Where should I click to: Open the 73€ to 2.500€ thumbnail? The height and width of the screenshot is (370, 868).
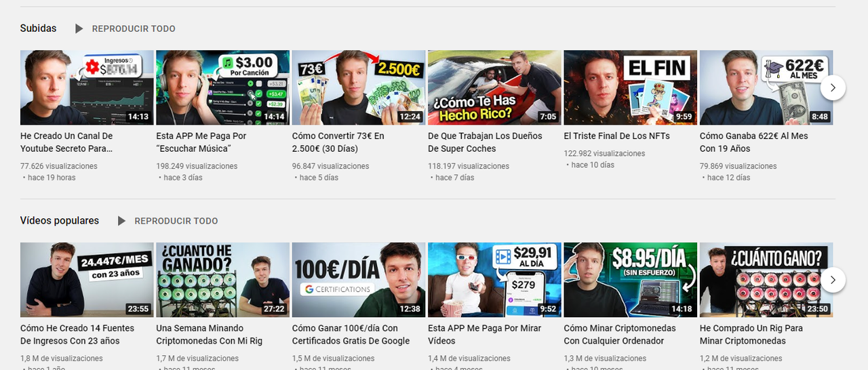(x=359, y=87)
